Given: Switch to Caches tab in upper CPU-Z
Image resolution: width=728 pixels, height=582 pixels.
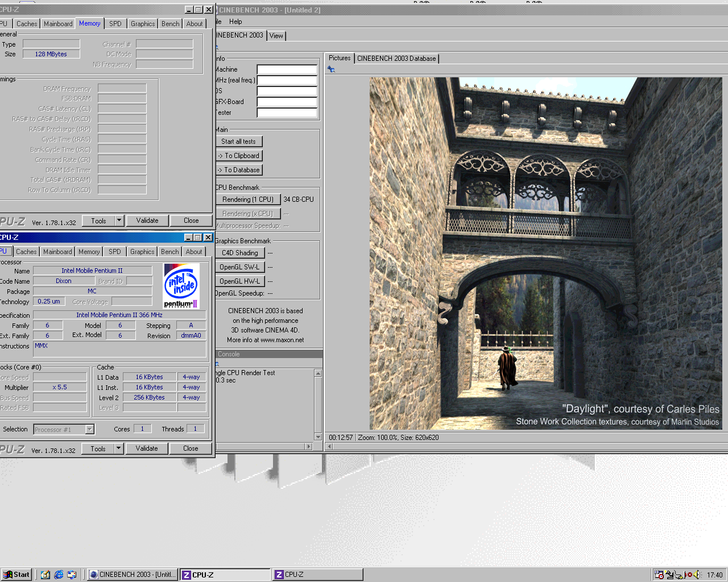Looking at the screenshot, I should 27,24.
